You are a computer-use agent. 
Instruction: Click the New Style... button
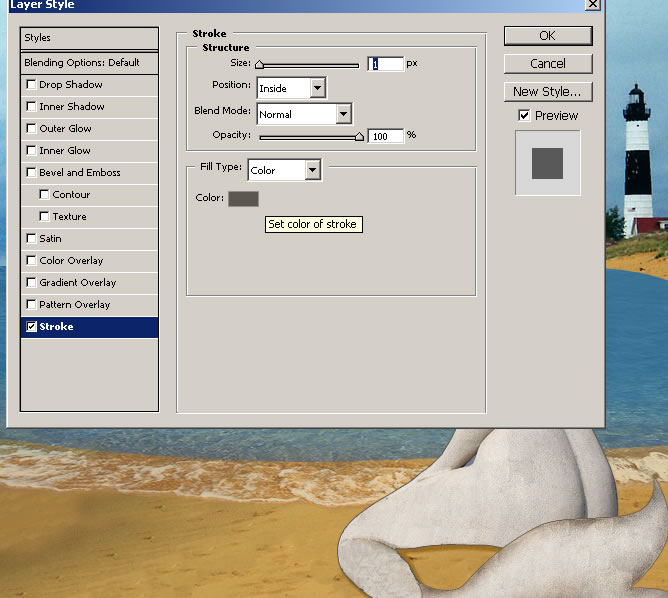tap(547, 92)
